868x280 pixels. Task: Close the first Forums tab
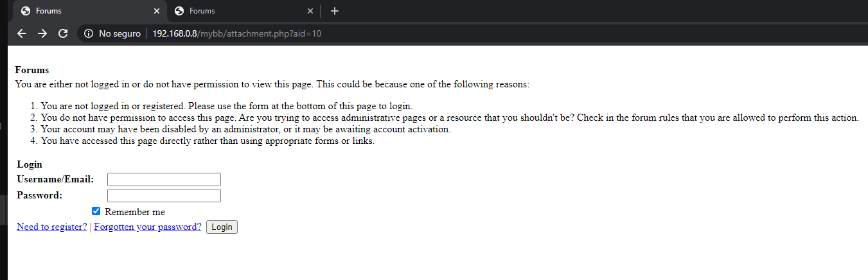(157, 11)
